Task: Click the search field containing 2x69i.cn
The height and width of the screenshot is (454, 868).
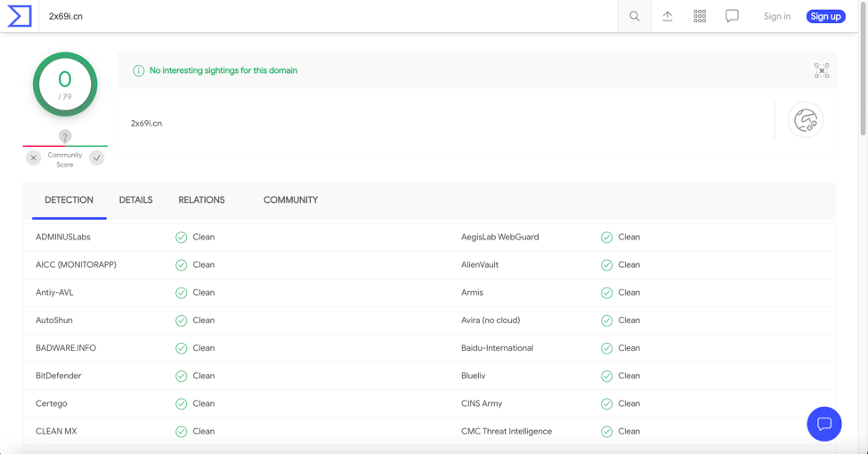Action: 328,16
